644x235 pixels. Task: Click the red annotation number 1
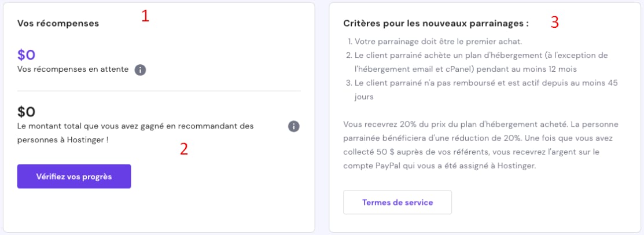click(x=146, y=16)
